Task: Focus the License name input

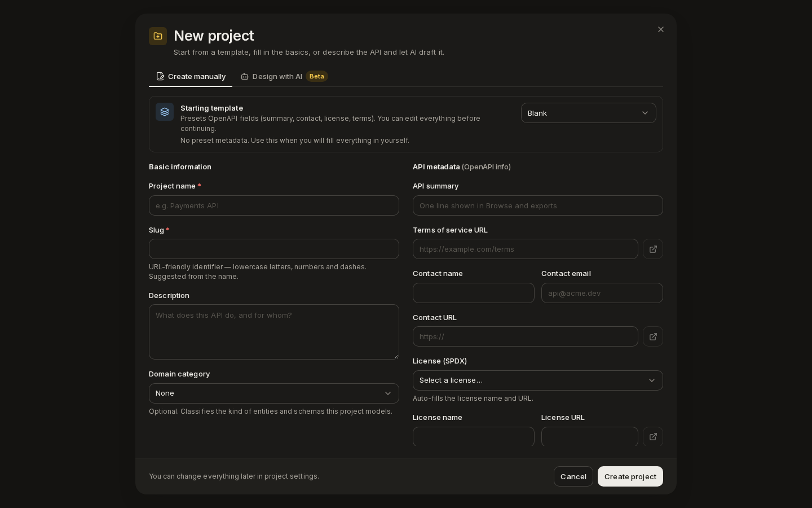Action: point(474,436)
